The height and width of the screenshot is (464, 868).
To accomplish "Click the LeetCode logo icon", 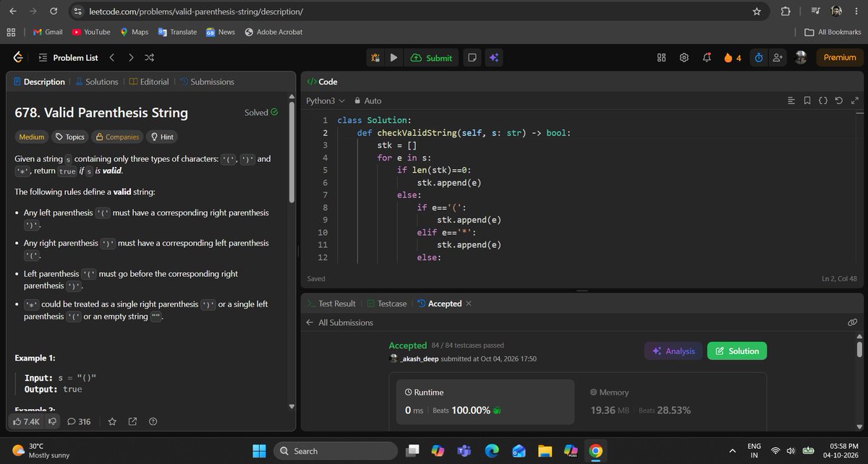I will 19,58.
